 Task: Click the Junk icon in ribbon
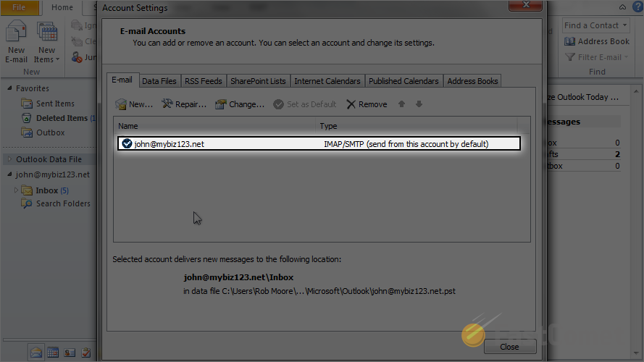tap(77, 57)
